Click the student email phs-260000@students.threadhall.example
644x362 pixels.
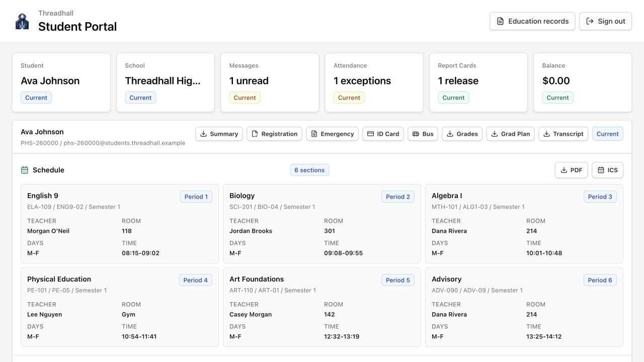tap(124, 143)
